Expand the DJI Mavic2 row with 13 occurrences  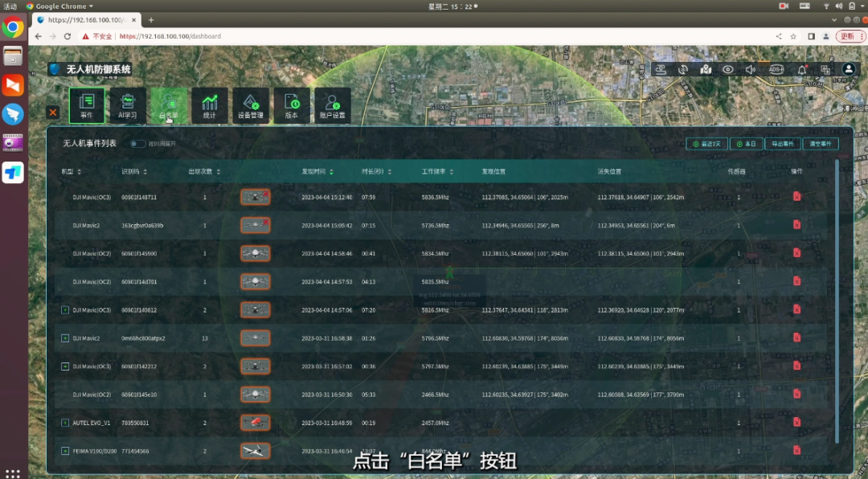65,338
